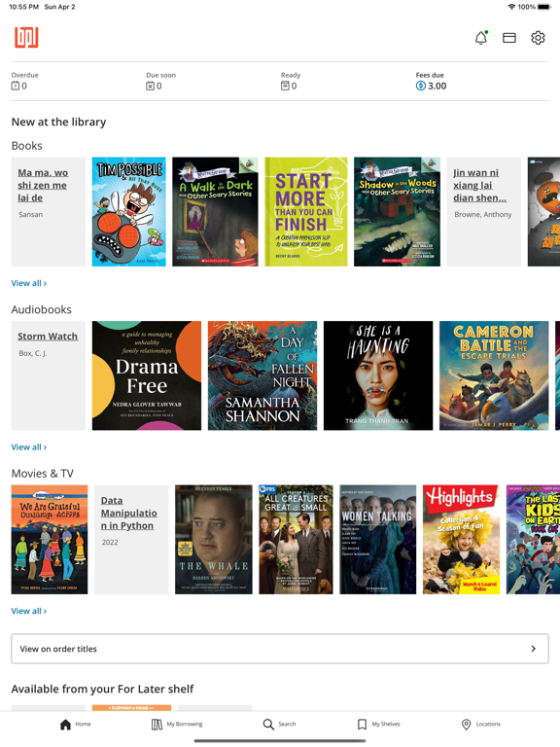Open the library card icon
This screenshot has width=560, height=747.
click(x=509, y=38)
